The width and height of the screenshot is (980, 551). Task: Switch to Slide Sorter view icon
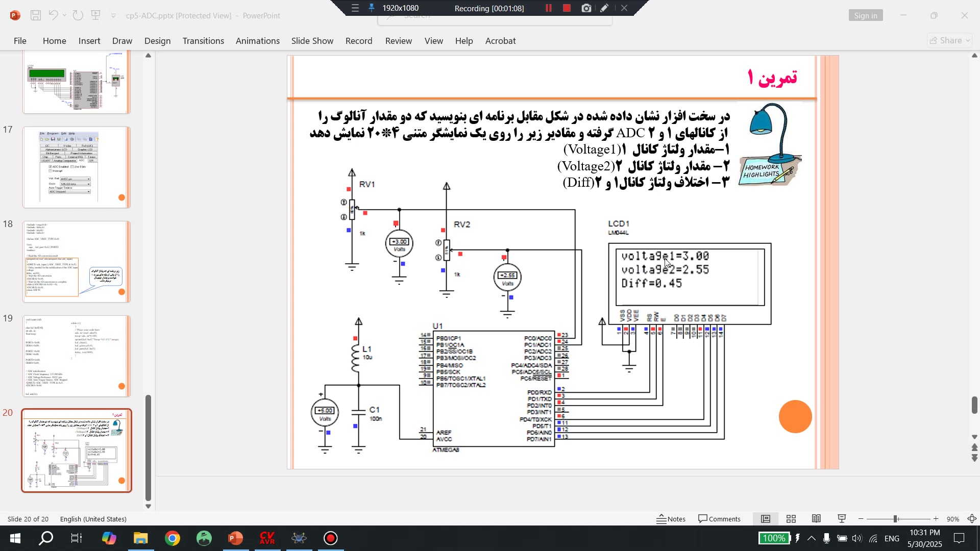(x=791, y=519)
